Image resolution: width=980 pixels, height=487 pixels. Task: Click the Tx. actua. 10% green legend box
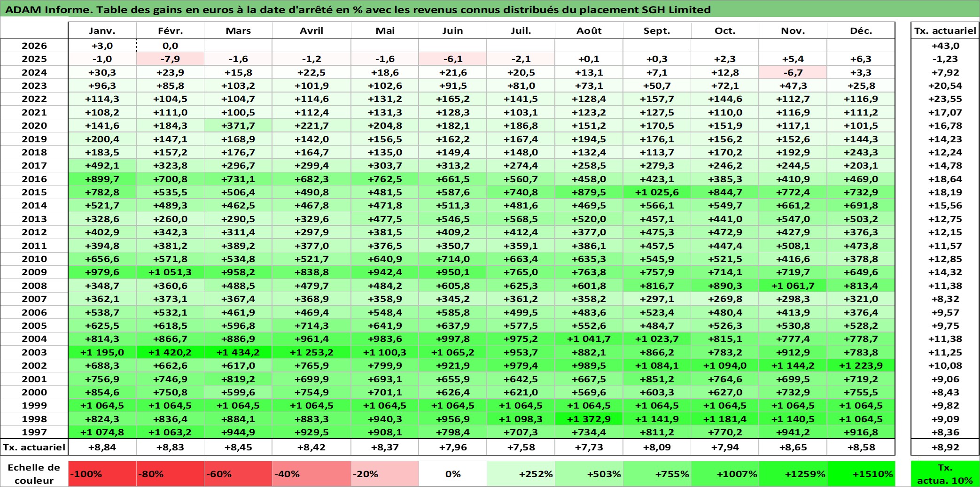[x=945, y=474]
